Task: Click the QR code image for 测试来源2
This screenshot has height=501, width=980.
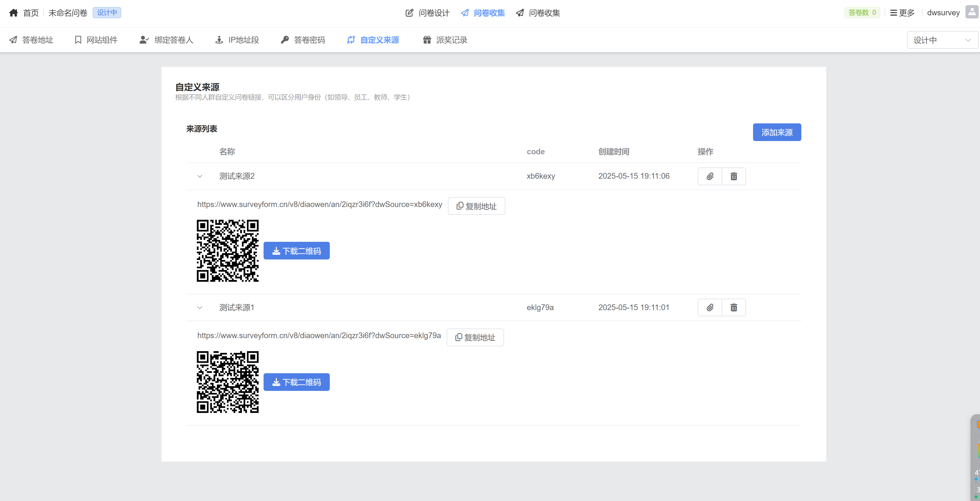Action: click(227, 251)
